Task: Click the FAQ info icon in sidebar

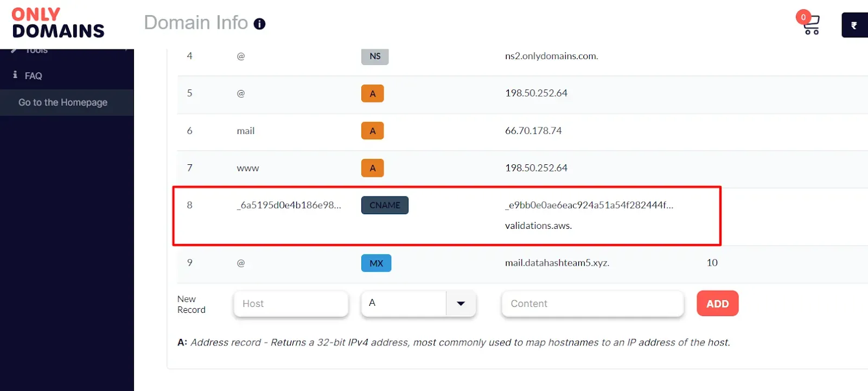Action: click(x=15, y=75)
